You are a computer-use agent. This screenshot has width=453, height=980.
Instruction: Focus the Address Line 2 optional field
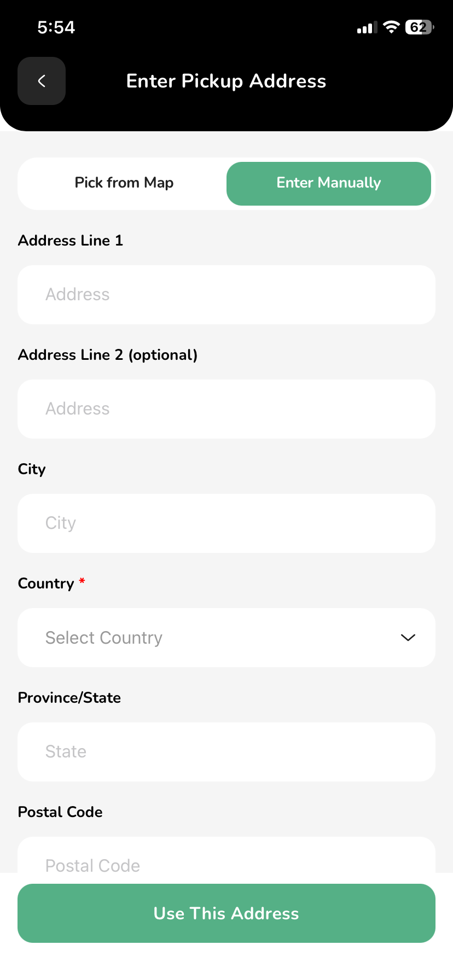click(x=226, y=409)
